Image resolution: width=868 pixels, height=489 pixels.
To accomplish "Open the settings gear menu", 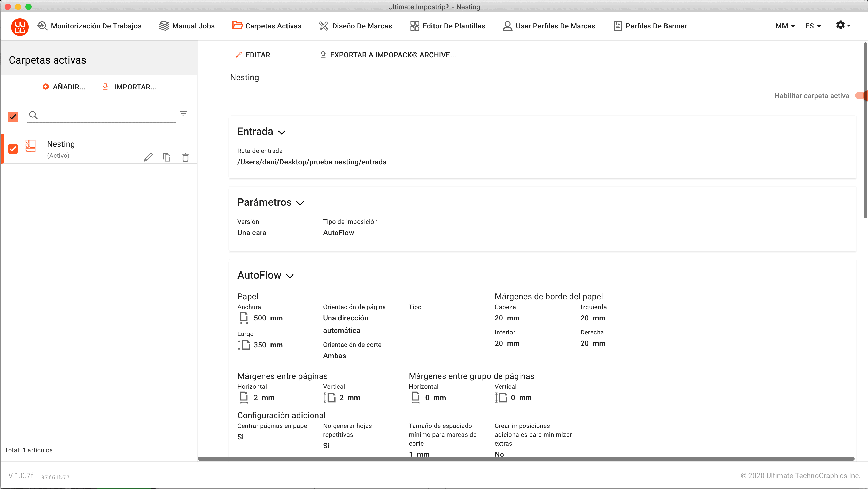I will (x=843, y=25).
